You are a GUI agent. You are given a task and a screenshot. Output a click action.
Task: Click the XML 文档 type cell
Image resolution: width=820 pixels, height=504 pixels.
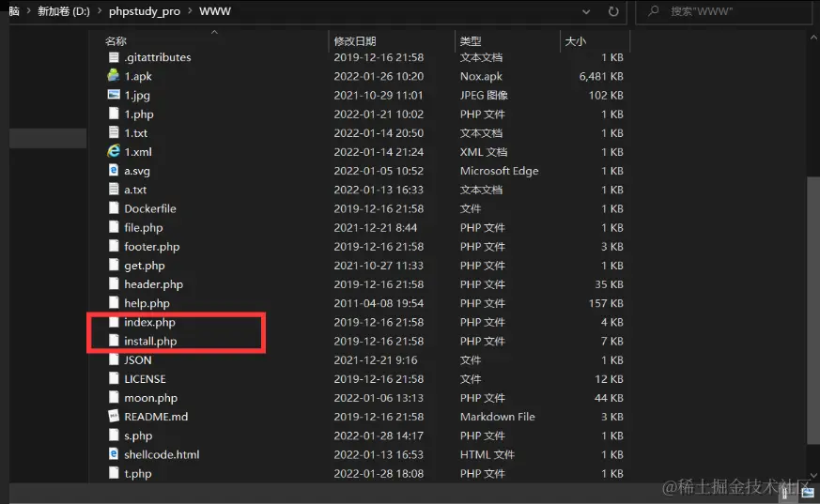484,152
